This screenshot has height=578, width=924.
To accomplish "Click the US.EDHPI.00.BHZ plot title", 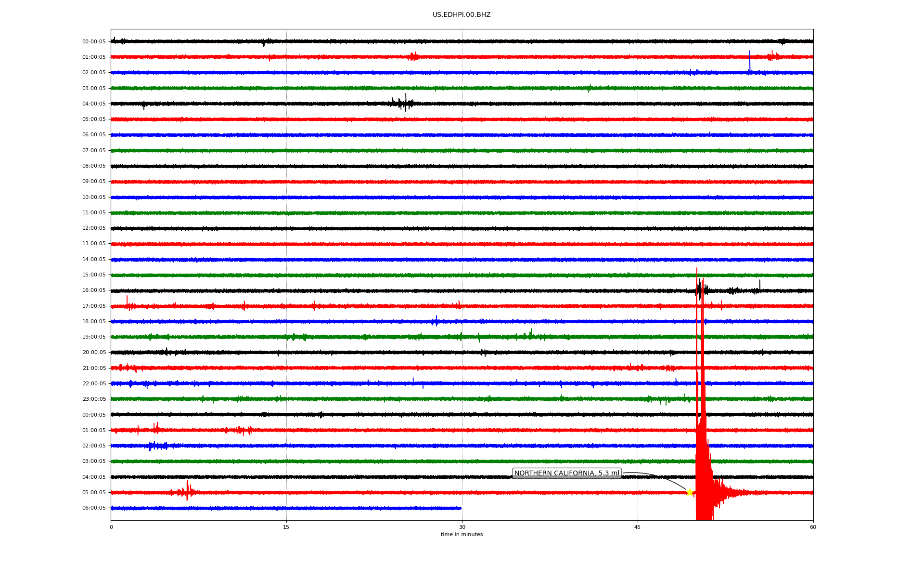I will click(x=461, y=15).
